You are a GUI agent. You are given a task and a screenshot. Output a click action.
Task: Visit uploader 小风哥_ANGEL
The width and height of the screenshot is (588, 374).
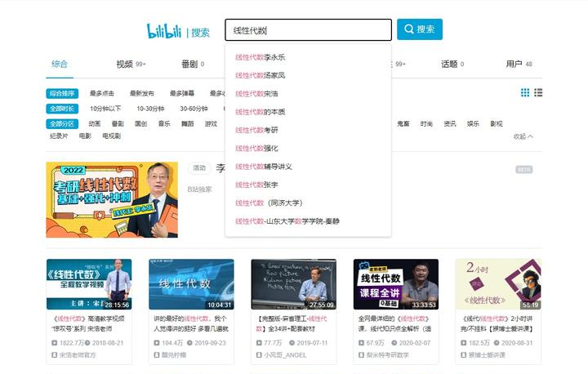tap(285, 355)
